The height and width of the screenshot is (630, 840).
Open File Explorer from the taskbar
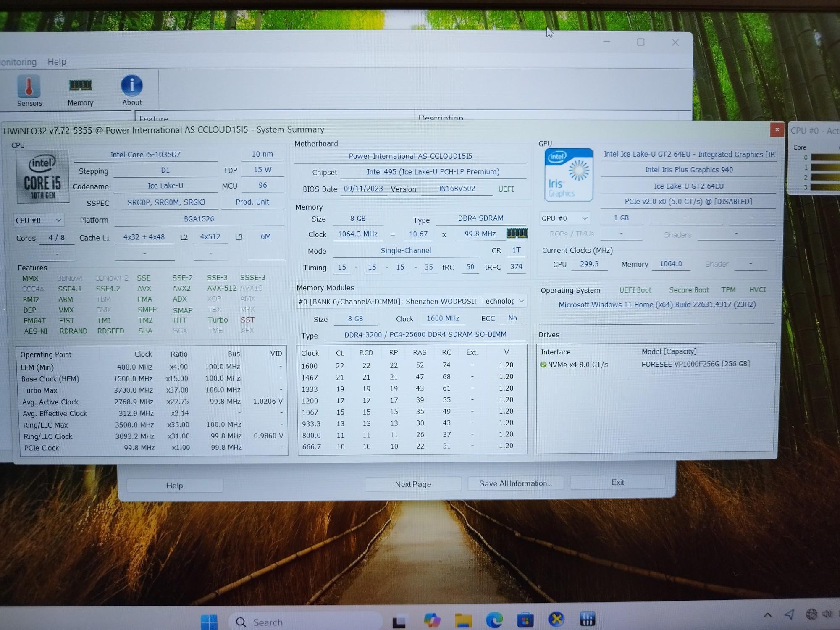coord(463,620)
